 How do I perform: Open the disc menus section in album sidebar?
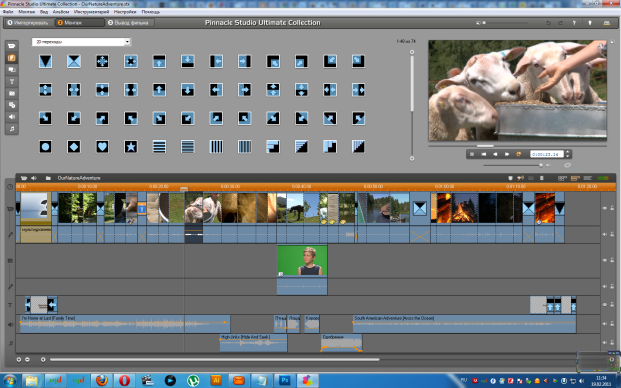[11, 105]
